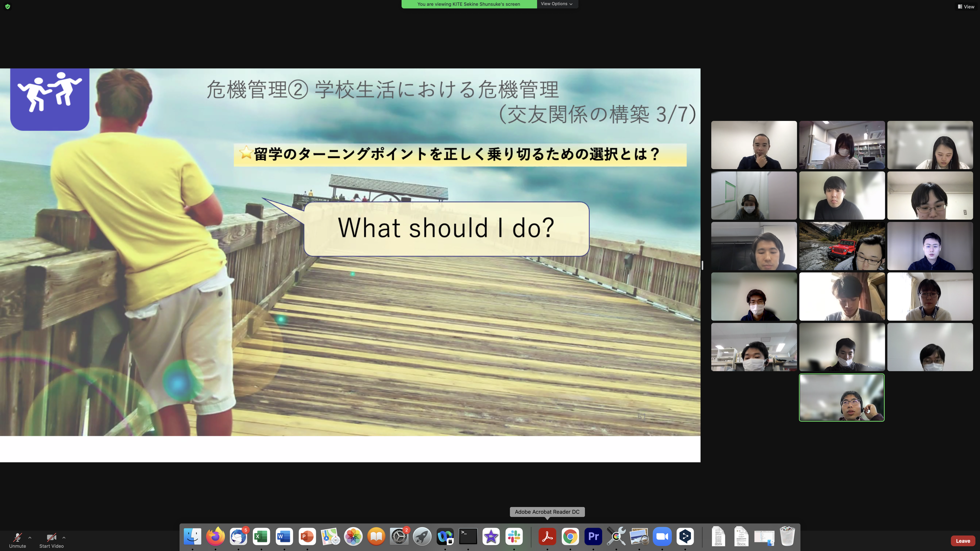Open Adobe Premiere Pro
The width and height of the screenshot is (980, 551).
593,536
